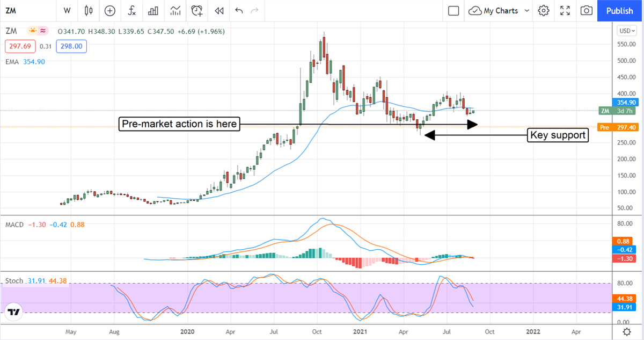The width and height of the screenshot is (644, 340).
Task: Open the Financials bar chart icon
Action: pyautogui.click(x=153, y=10)
